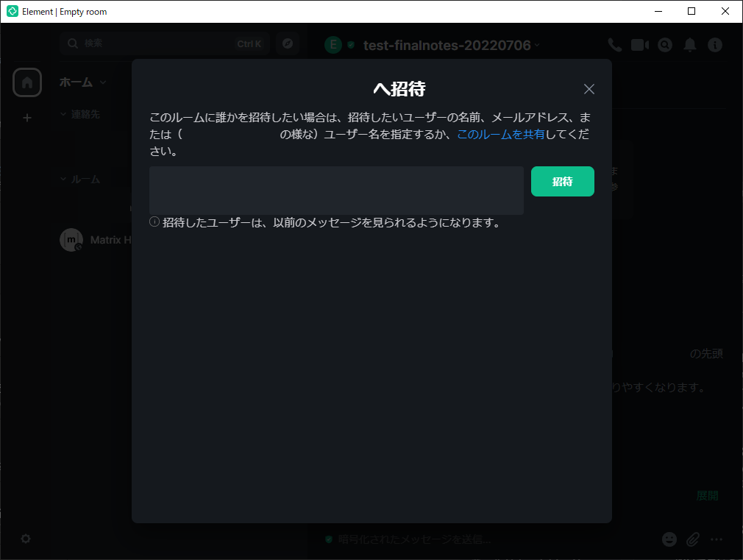Collapse the 連絡先 section
The width and height of the screenshot is (743, 560).
63,114
